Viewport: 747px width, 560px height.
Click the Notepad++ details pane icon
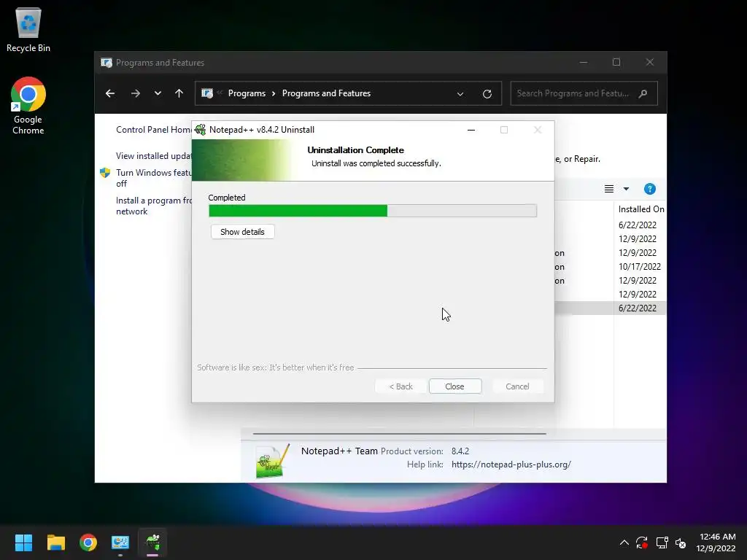click(x=273, y=461)
